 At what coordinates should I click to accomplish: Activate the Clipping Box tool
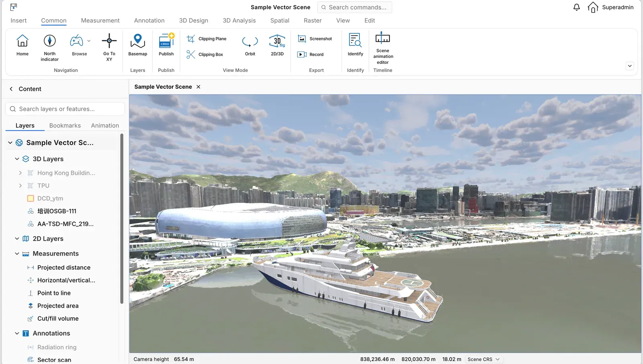click(205, 55)
